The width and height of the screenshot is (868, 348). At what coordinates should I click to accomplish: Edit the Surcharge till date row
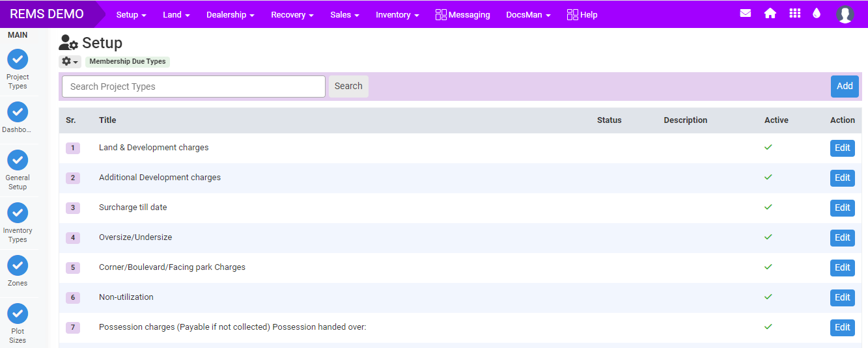coord(842,207)
